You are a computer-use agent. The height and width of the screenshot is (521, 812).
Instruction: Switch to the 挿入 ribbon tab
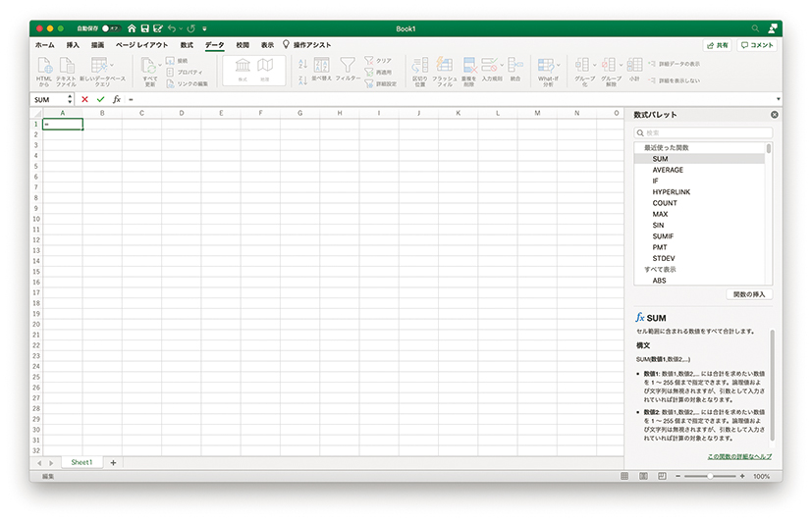[73, 45]
